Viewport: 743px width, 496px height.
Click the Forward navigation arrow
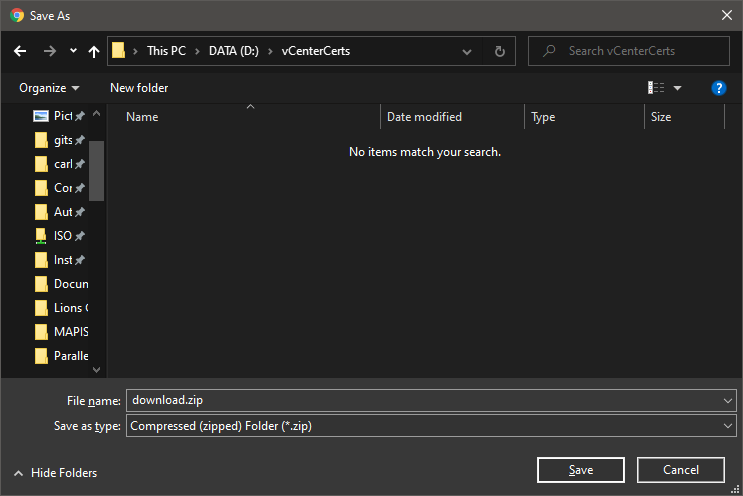[49, 51]
